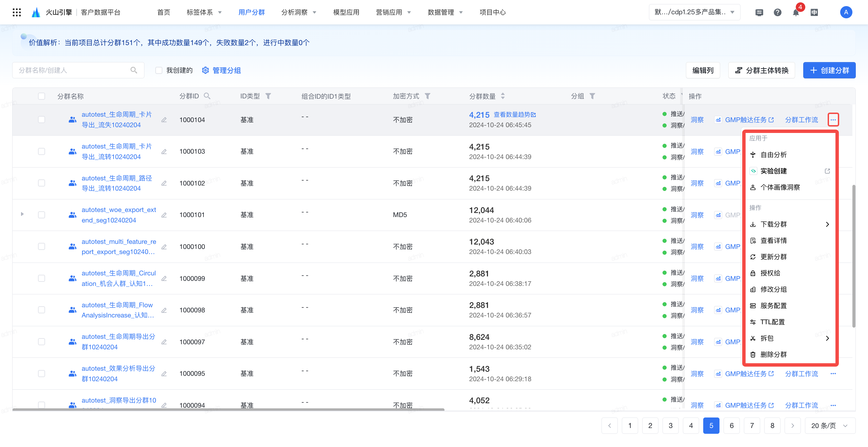Filter the 加密方式 column
Viewport: 868px width, 447px height.
tap(427, 96)
